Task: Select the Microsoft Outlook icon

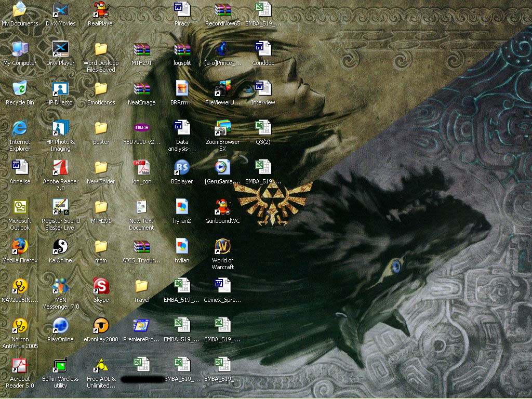Action: pyautogui.click(x=20, y=207)
